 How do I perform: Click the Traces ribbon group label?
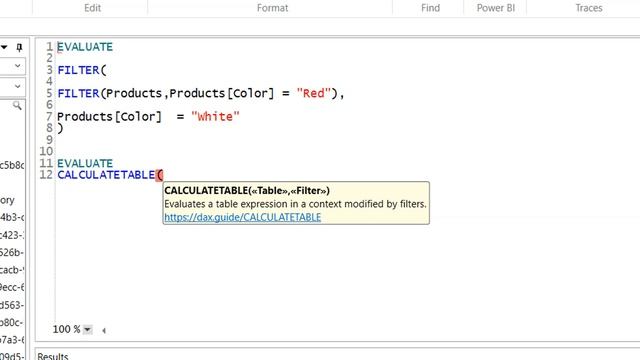tap(589, 8)
